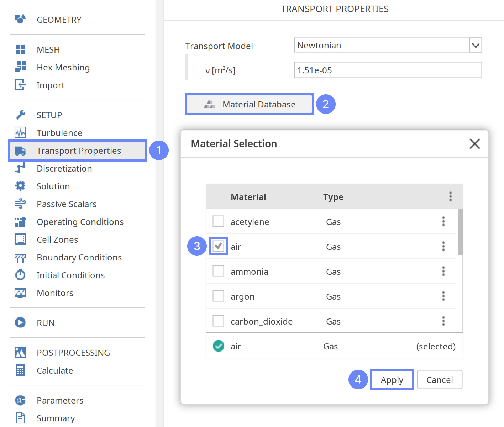Open the Calculate icon under Postprocessing

click(x=20, y=370)
